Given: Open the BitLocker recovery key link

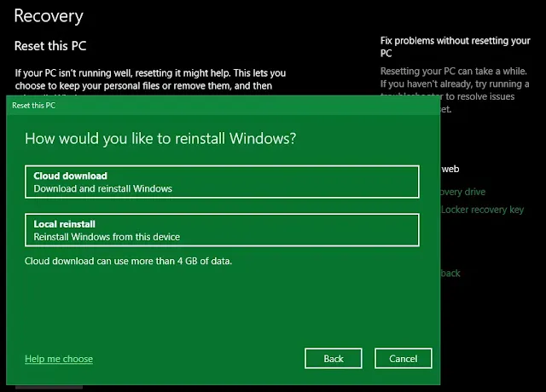Looking at the screenshot, I should point(482,210).
